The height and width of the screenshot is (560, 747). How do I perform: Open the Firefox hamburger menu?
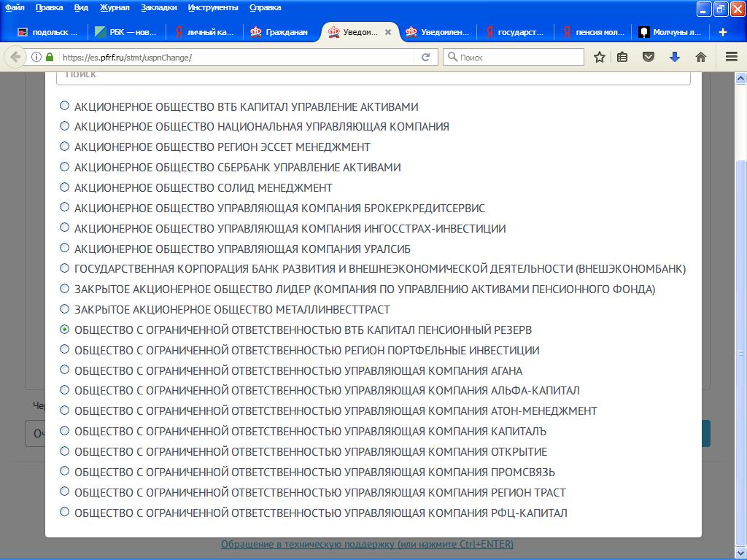tap(732, 57)
